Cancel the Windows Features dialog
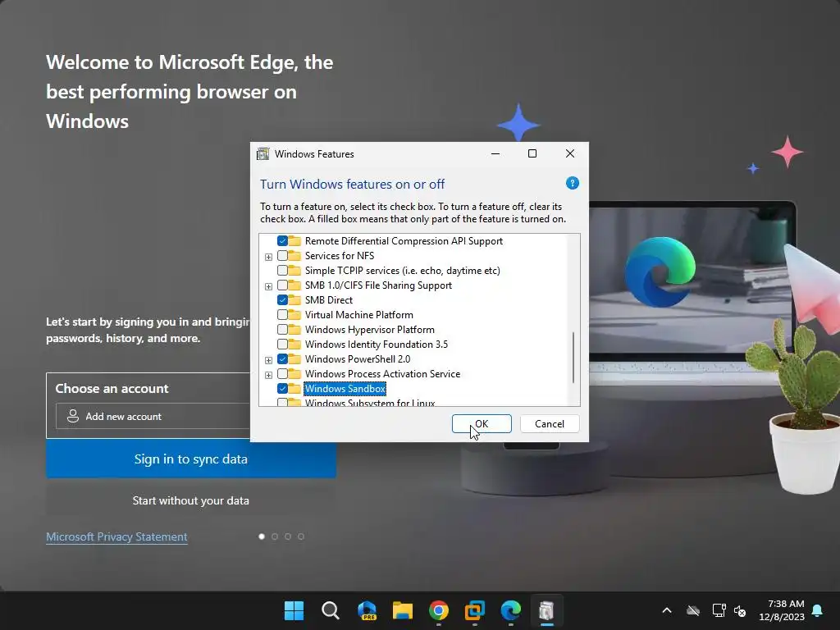The width and height of the screenshot is (840, 630). 550,424
